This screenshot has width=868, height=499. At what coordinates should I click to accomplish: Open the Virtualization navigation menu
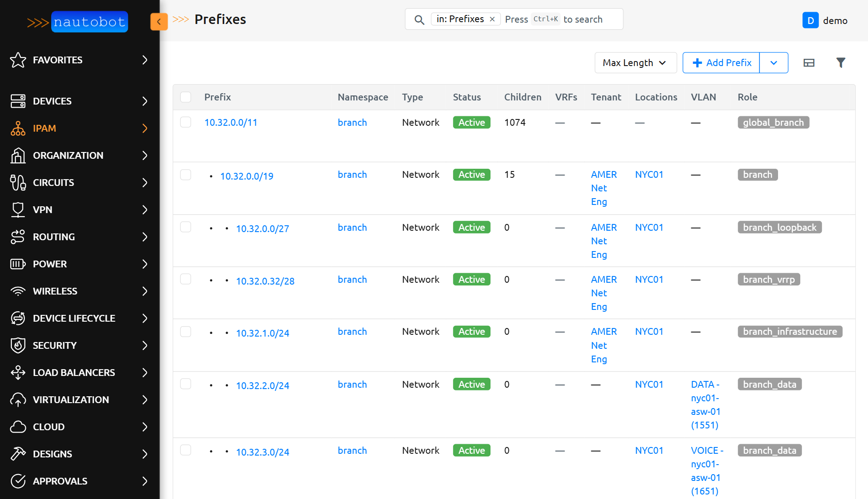[71, 399]
